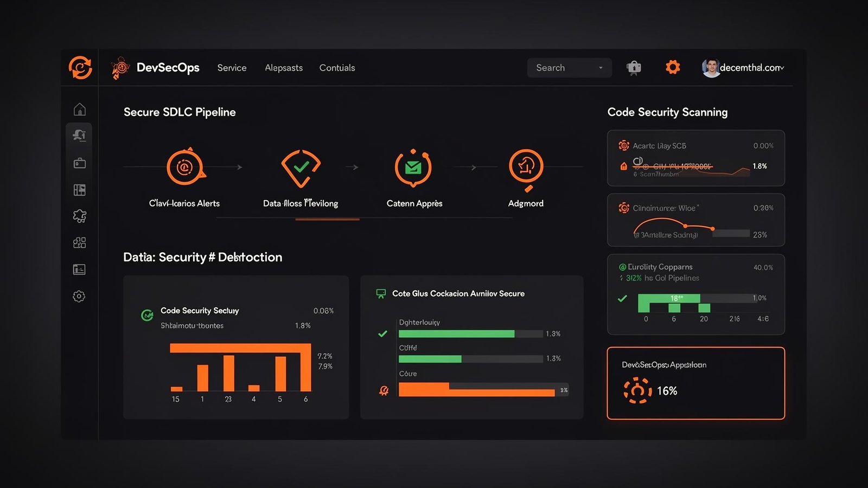Toggle green checkmark in Eurolity Copparns card
The height and width of the screenshot is (488, 868).
pyautogui.click(x=622, y=298)
